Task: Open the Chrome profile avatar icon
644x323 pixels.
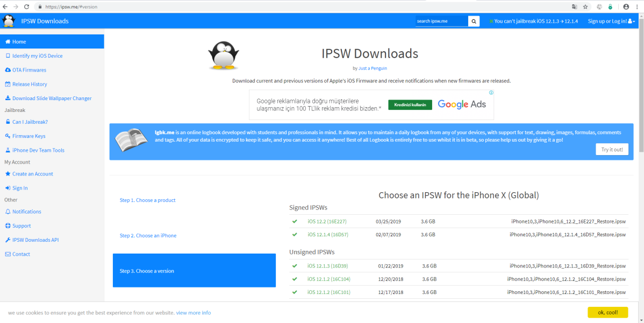Action: [626, 7]
